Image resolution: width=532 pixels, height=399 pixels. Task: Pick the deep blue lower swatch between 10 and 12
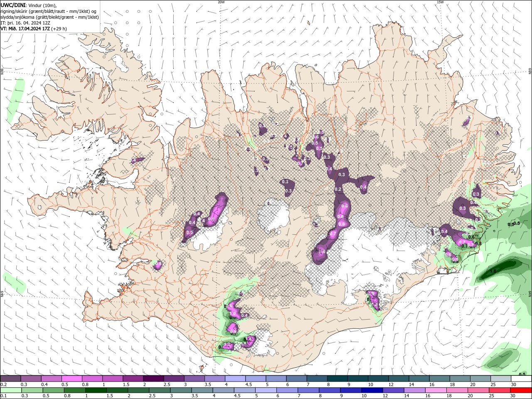[x=372, y=390]
